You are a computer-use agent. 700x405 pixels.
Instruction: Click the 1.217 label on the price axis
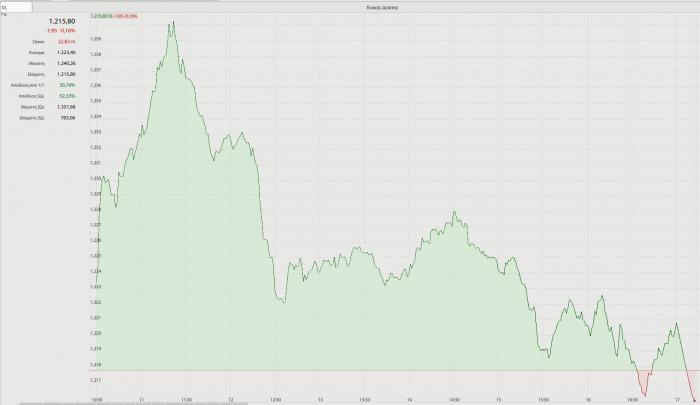click(96, 380)
